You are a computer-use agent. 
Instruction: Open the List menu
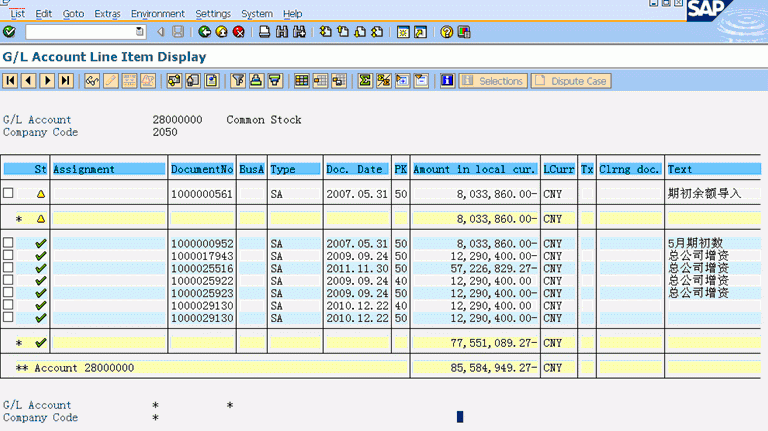pos(18,14)
